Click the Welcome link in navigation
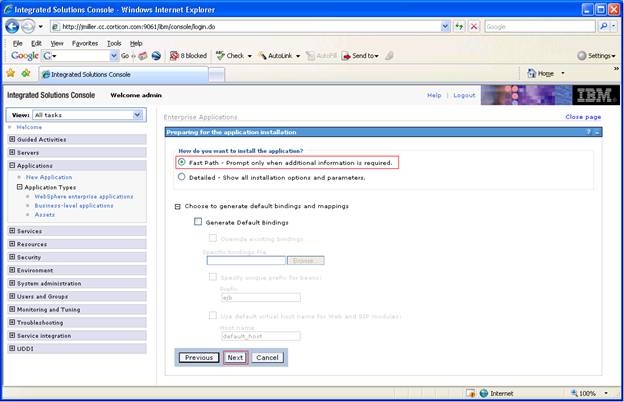 pyautogui.click(x=29, y=127)
